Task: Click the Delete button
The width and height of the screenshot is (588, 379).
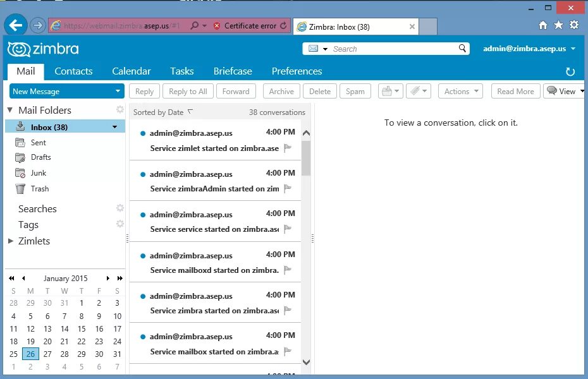Action: click(x=320, y=92)
